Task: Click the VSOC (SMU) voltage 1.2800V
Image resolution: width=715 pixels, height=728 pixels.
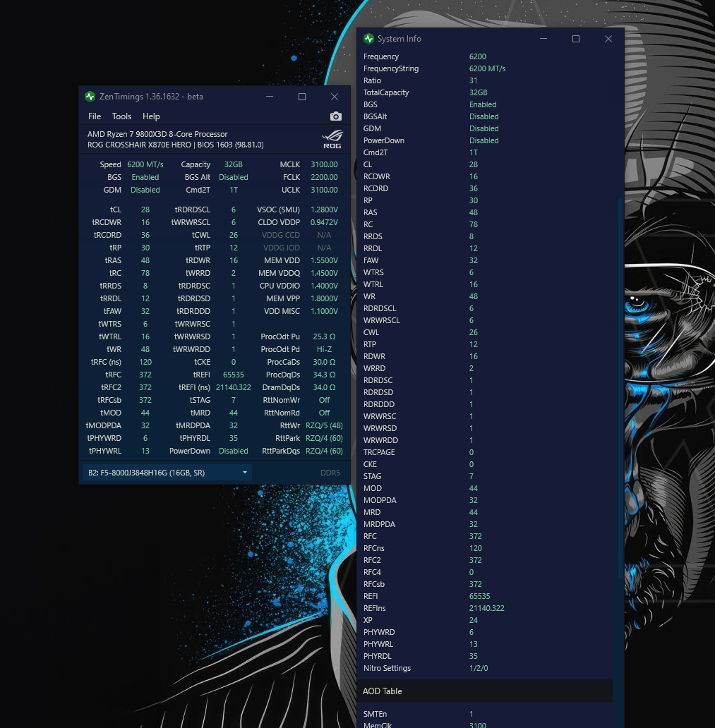Action: [x=324, y=210]
